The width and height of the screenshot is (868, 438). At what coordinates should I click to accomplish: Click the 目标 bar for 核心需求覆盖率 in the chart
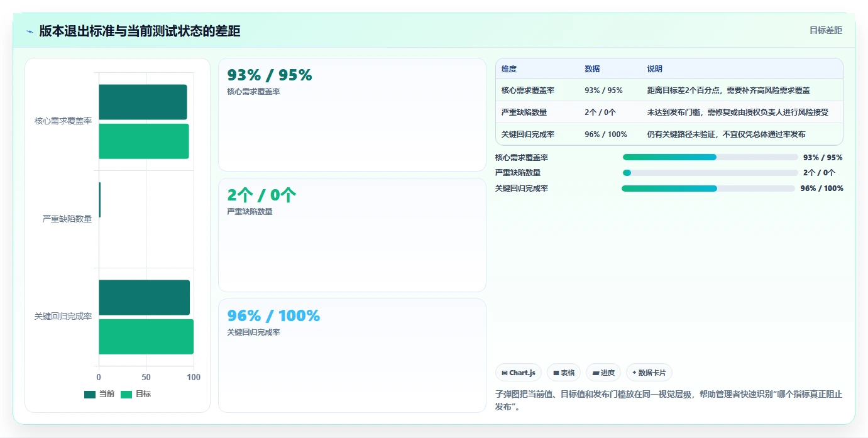[144, 141]
